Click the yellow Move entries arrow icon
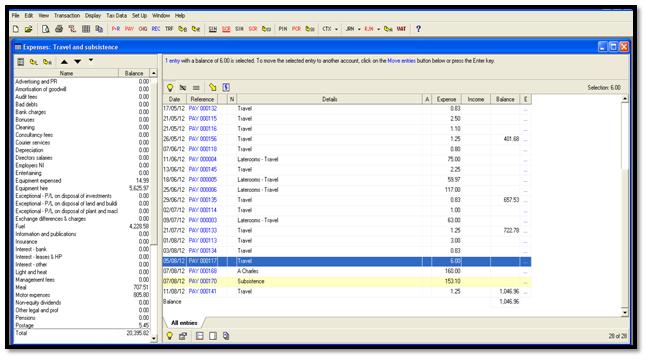This screenshot has width=648, height=360. [212, 88]
